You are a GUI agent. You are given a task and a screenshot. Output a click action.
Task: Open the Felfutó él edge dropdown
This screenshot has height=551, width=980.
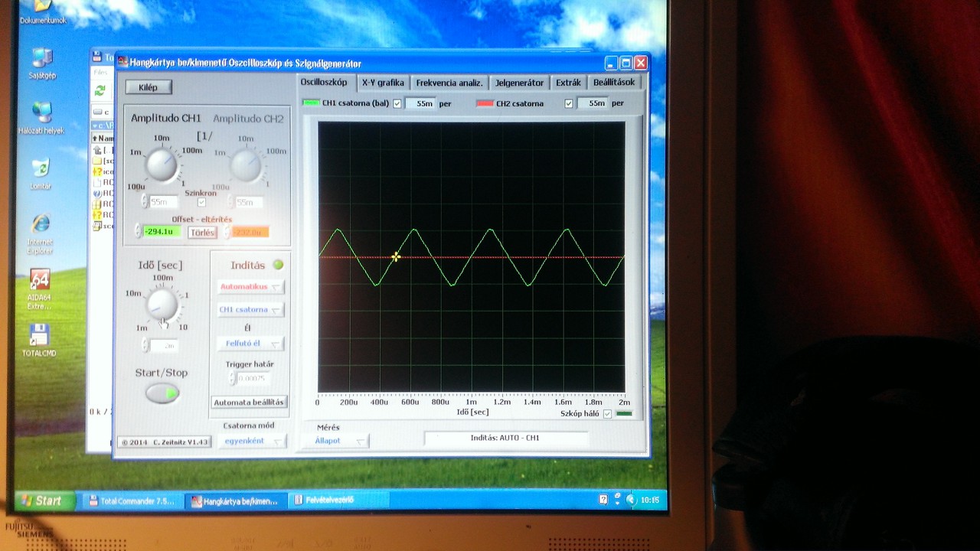click(x=250, y=344)
